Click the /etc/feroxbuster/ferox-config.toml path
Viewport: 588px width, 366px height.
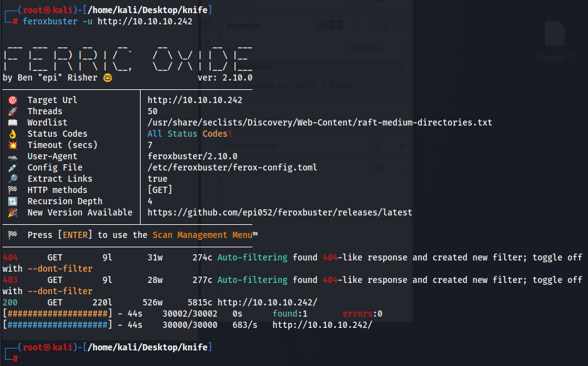pos(232,167)
